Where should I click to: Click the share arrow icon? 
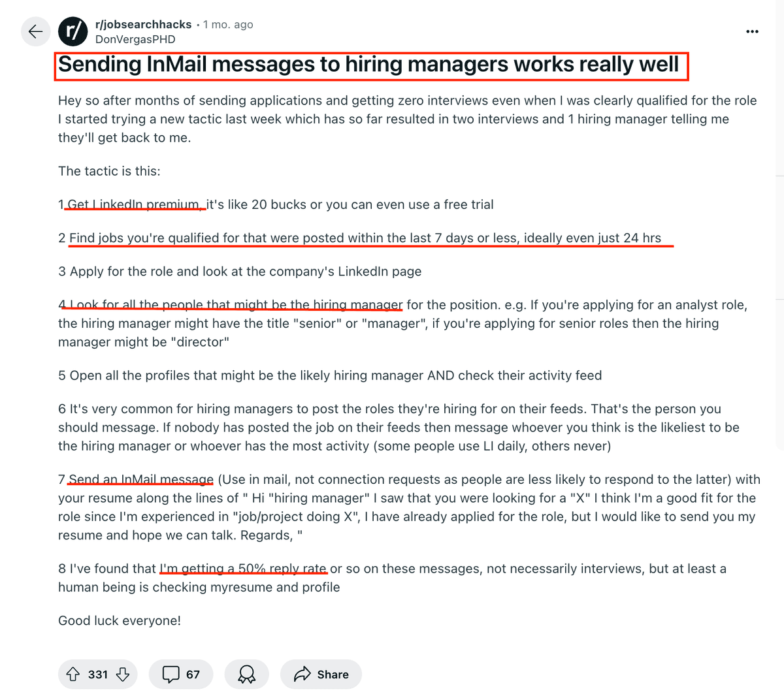click(x=302, y=674)
